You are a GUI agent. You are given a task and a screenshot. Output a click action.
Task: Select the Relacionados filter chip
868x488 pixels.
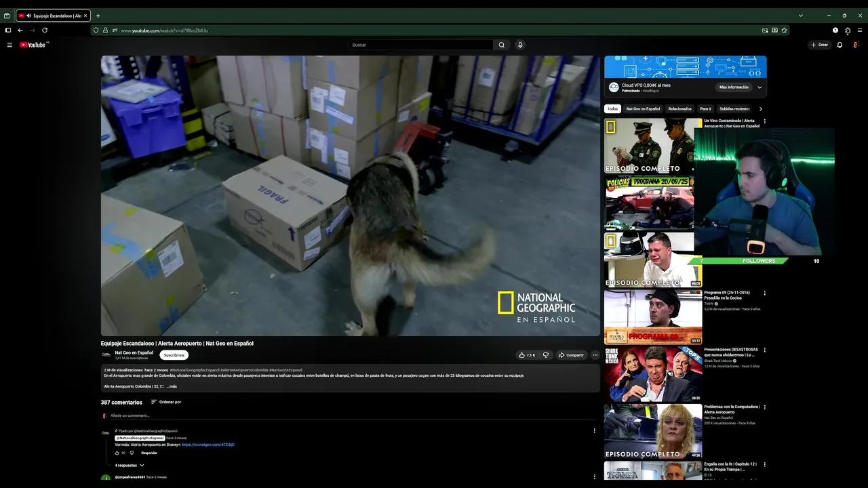tap(679, 108)
